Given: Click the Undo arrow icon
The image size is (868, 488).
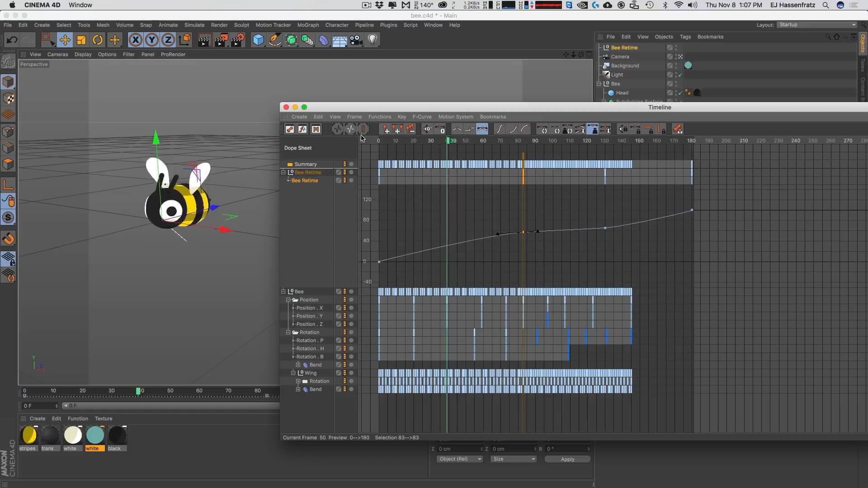Looking at the screenshot, I should click(12, 40).
